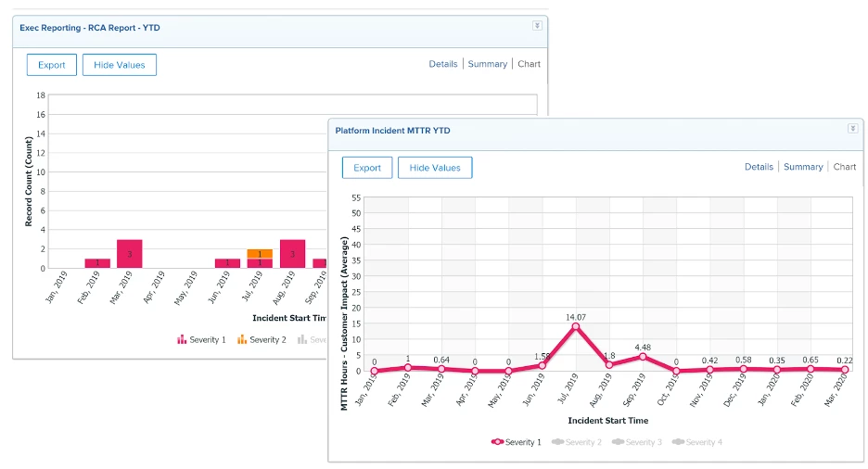Collapse the Platform Incident MTTR panel chevron

(x=852, y=128)
